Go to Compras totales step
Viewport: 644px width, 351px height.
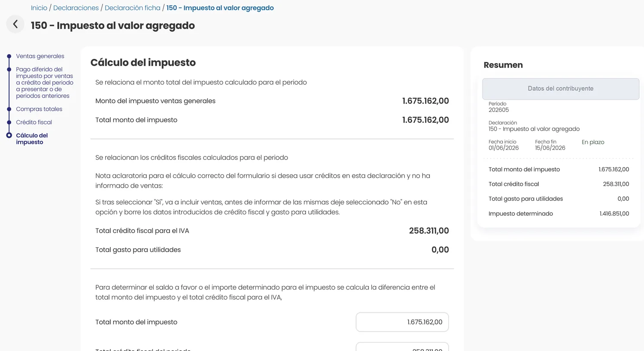[x=39, y=109]
